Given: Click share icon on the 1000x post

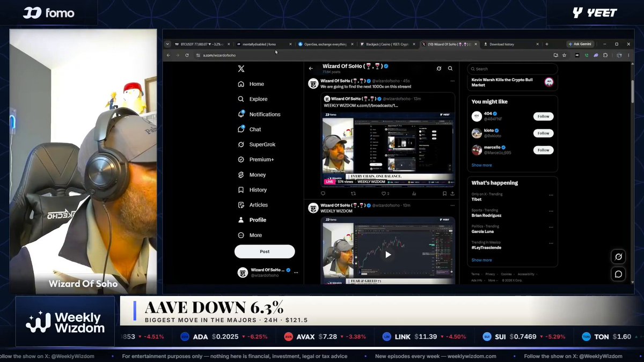Looking at the screenshot, I should (452, 194).
